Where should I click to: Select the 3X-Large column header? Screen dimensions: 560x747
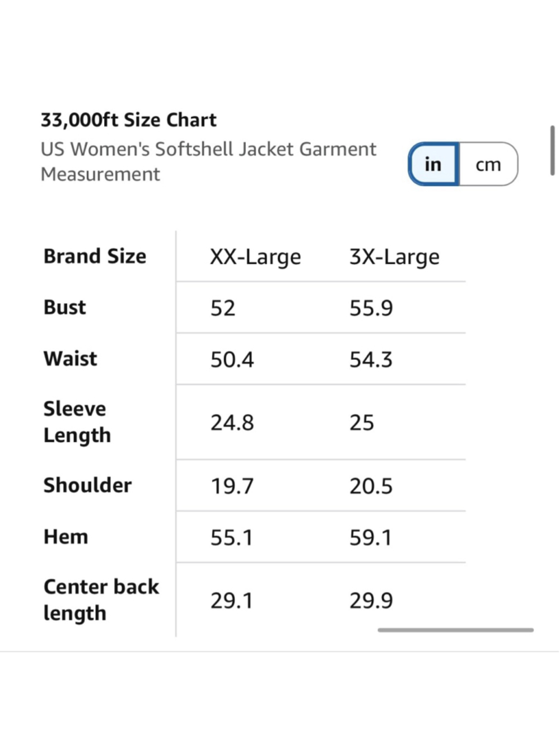[x=394, y=257]
